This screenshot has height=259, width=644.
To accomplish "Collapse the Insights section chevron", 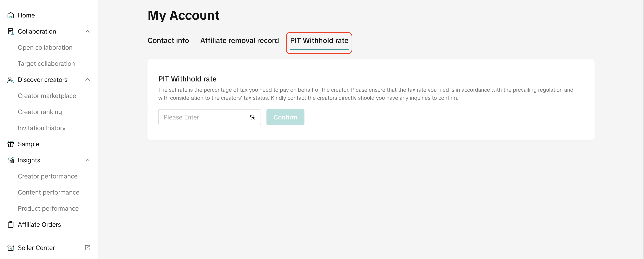I will point(87,160).
